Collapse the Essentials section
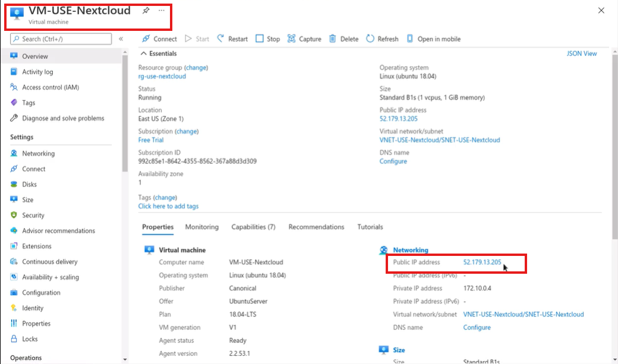The image size is (618, 364). pos(159,53)
